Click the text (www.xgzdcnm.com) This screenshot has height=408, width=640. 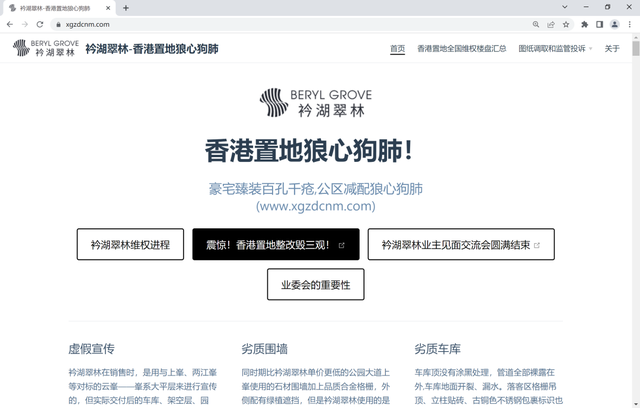tap(316, 206)
